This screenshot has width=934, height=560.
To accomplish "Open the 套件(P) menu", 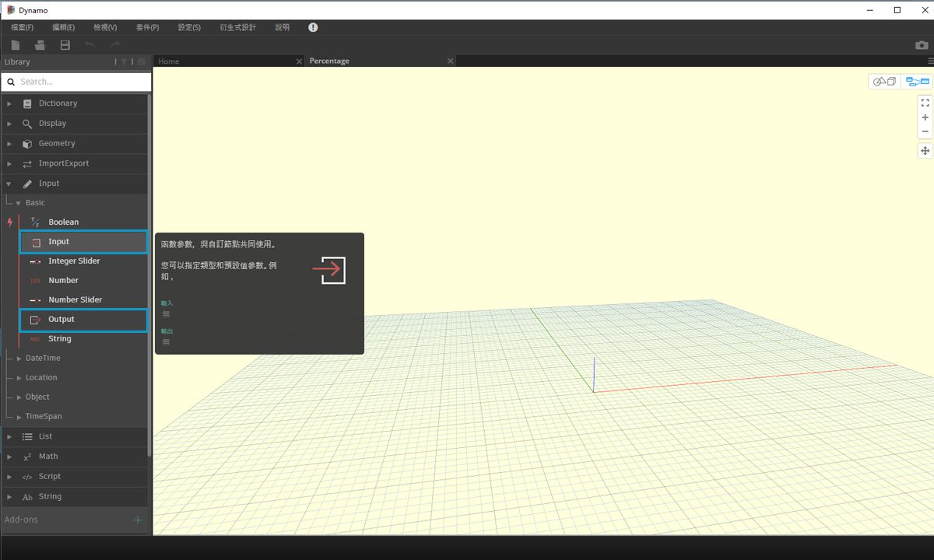I will coord(147,27).
